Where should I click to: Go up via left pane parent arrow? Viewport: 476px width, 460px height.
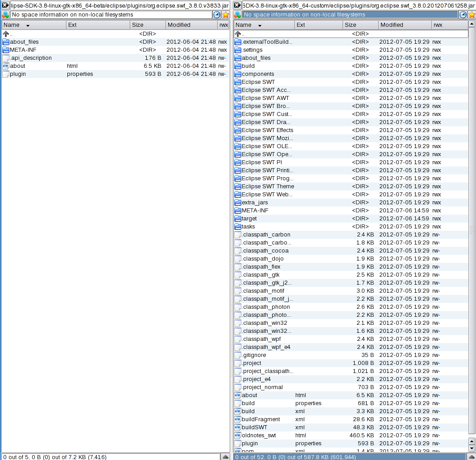[6, 34]
